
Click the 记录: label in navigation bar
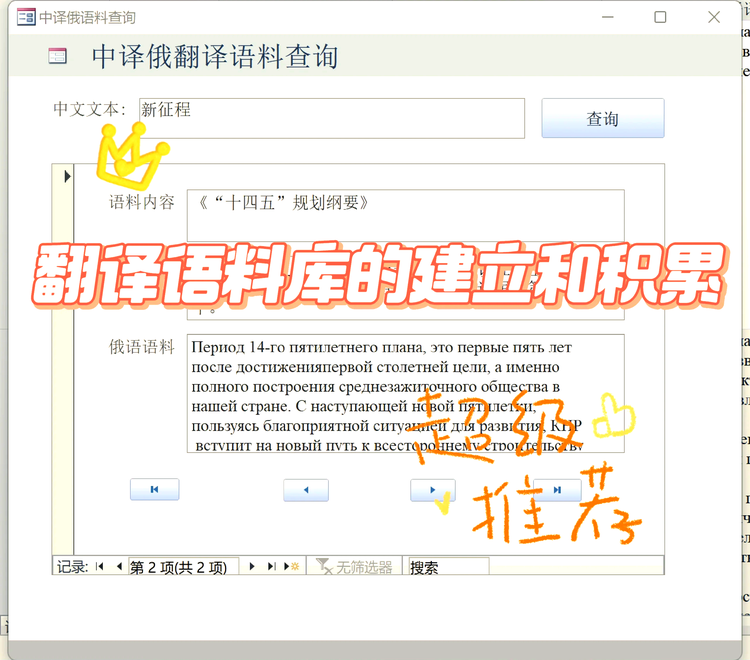click(72, 567)
